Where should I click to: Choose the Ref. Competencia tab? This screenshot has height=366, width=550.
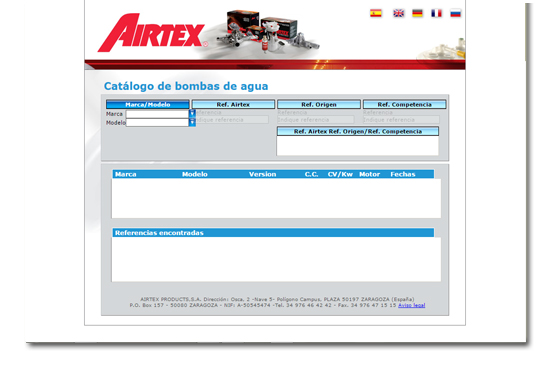404,104
